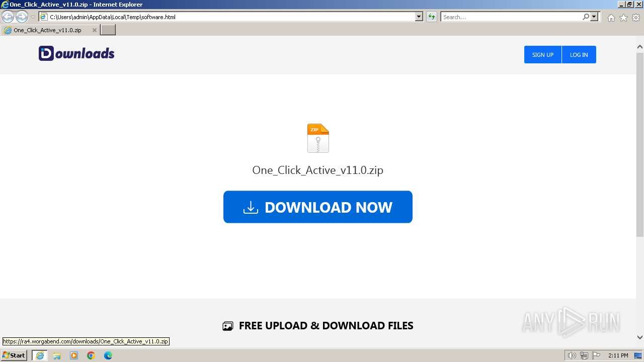
Task: Open the Windows Start button
Action: pyautogui.click(x=14, y=355)
